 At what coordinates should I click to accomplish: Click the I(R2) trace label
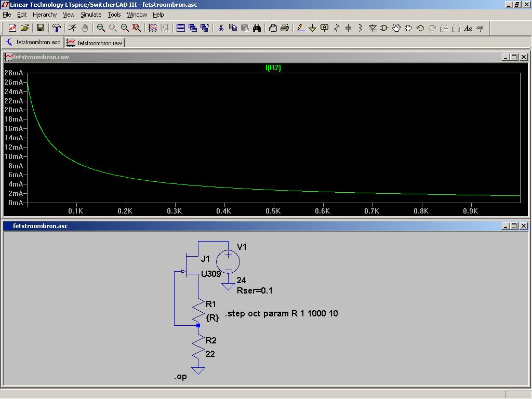click(x=273, y=68)
